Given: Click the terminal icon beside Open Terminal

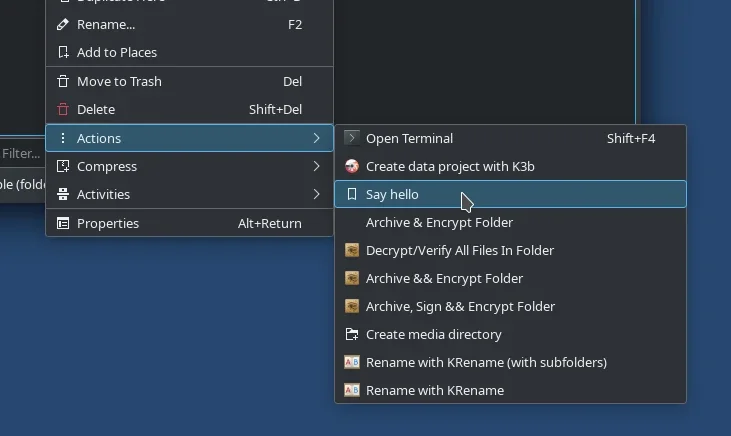Looking at the screenshot, I should coord(351,138).
